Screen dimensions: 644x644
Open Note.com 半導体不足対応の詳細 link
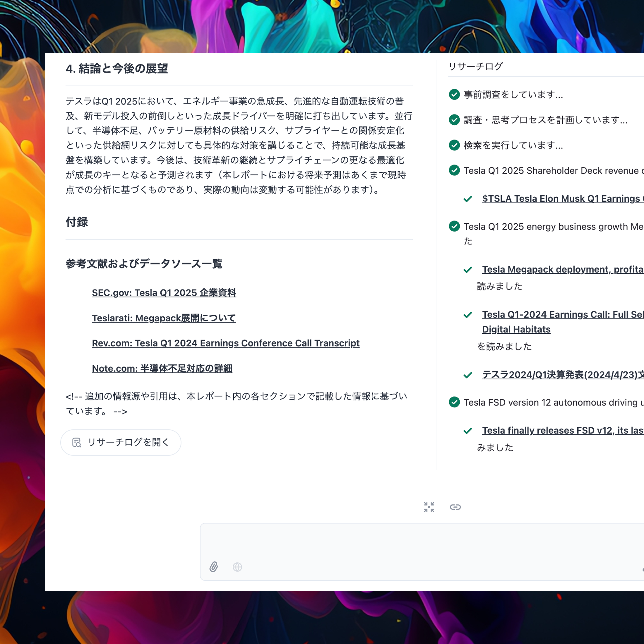(162, 368)
